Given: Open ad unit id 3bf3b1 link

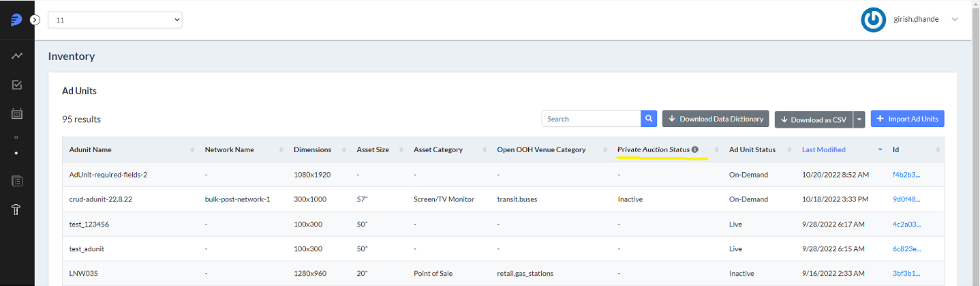Looking at the screenshot, I should click(x=906, y=274).
